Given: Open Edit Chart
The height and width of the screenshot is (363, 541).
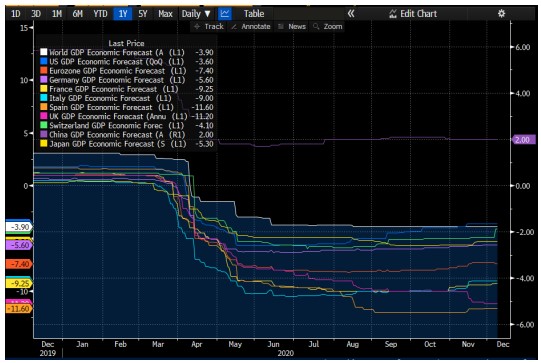Looking at the screenshot, I should 413,14.
